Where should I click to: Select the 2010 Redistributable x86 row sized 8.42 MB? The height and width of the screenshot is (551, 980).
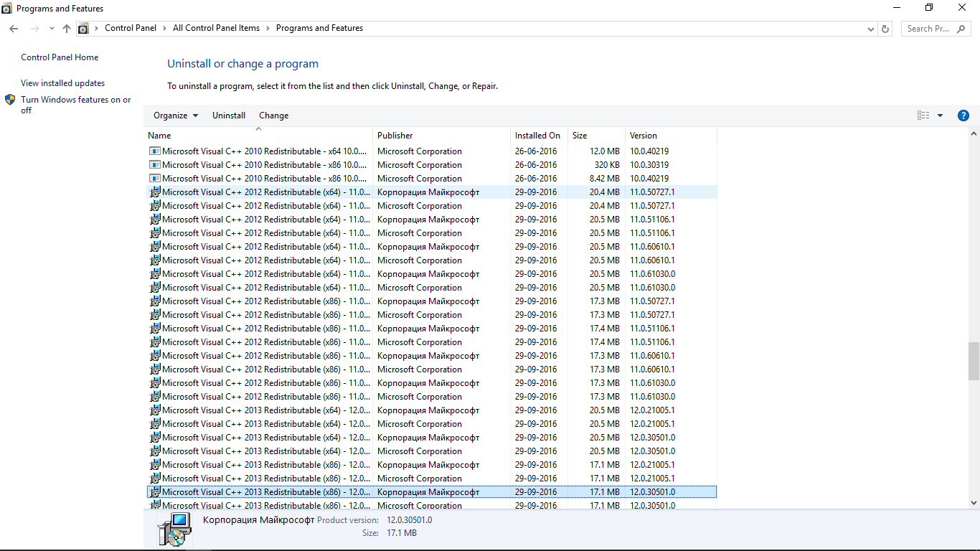tap(431, 179)
